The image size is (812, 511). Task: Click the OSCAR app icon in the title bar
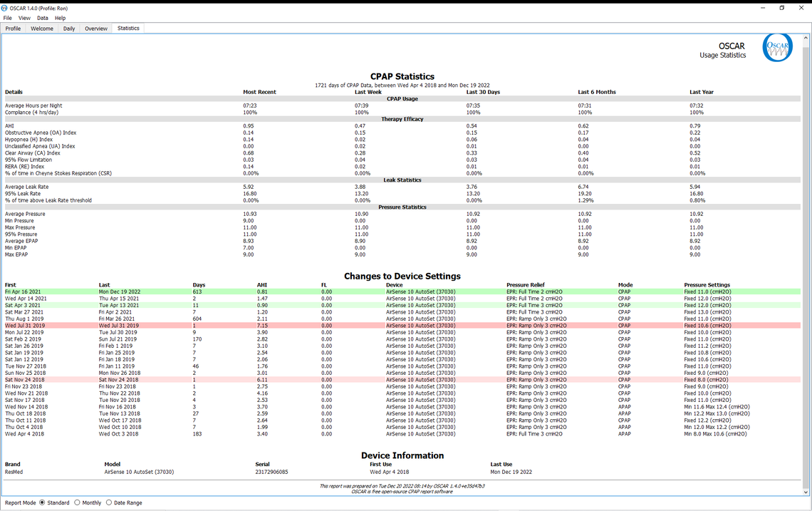coord(5,9)
